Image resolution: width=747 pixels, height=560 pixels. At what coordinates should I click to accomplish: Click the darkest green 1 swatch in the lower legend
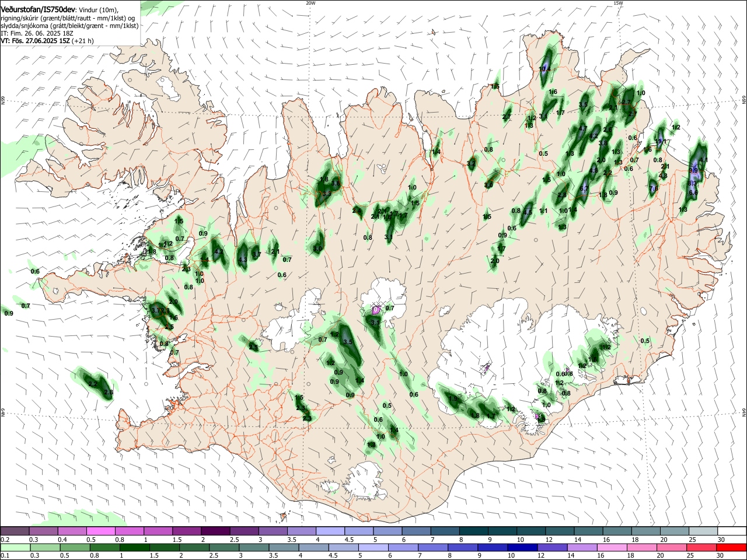click(134, 547)
